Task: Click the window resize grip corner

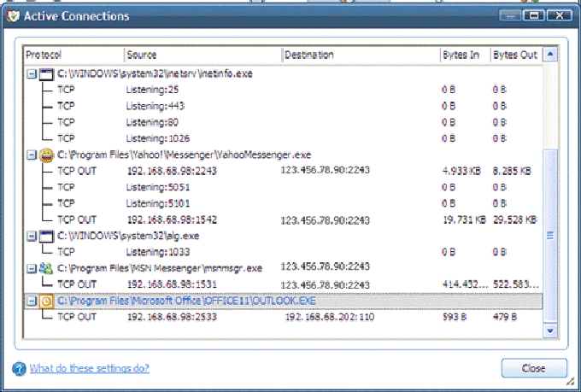Action: click(571, 382)
